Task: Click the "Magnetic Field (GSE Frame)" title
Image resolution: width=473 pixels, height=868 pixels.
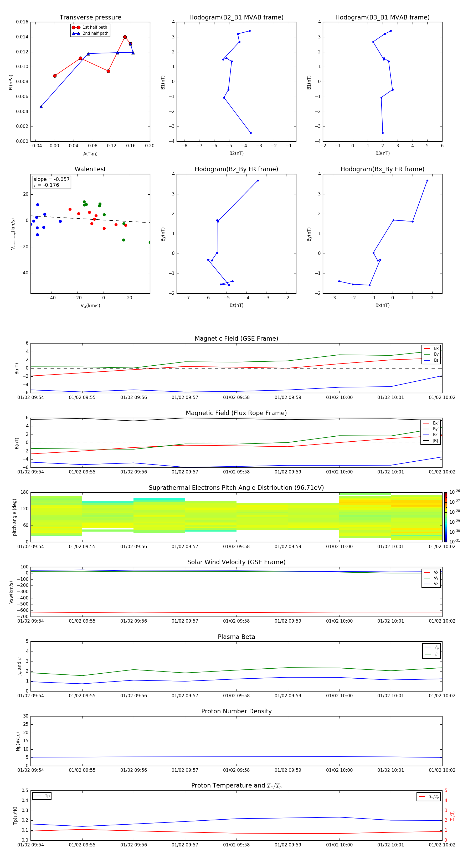Action: 236,339
